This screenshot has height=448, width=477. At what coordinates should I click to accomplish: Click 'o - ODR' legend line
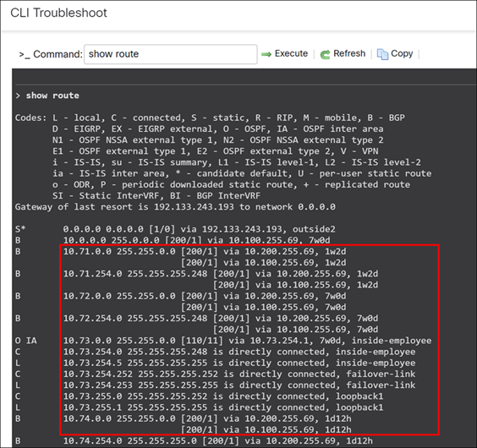click(231, 184)
